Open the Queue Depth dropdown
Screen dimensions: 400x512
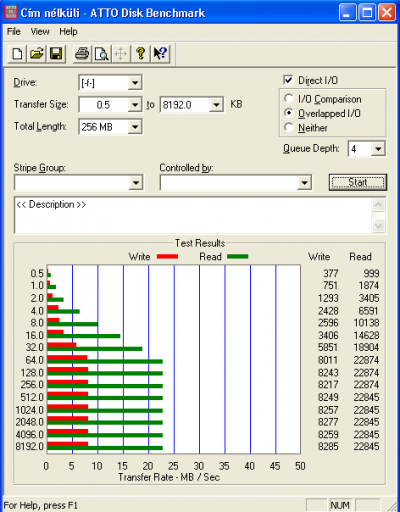378,149
